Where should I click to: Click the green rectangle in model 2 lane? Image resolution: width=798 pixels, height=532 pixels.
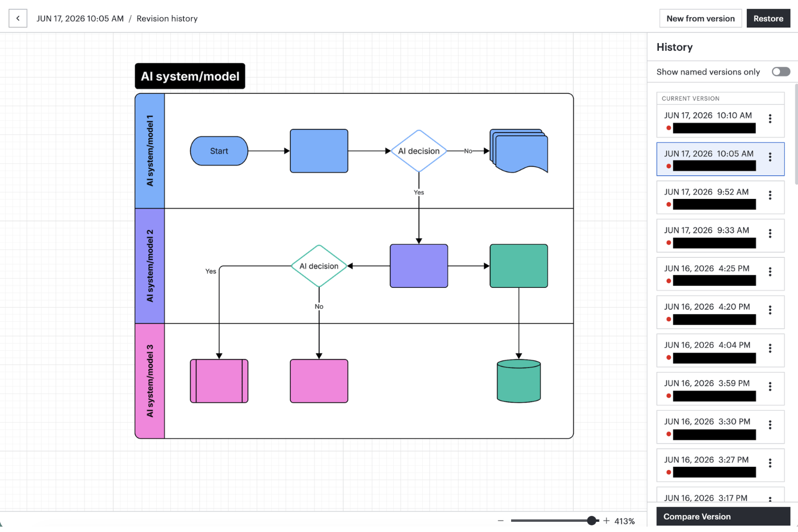pyautogui.click(x=519, y=266)
